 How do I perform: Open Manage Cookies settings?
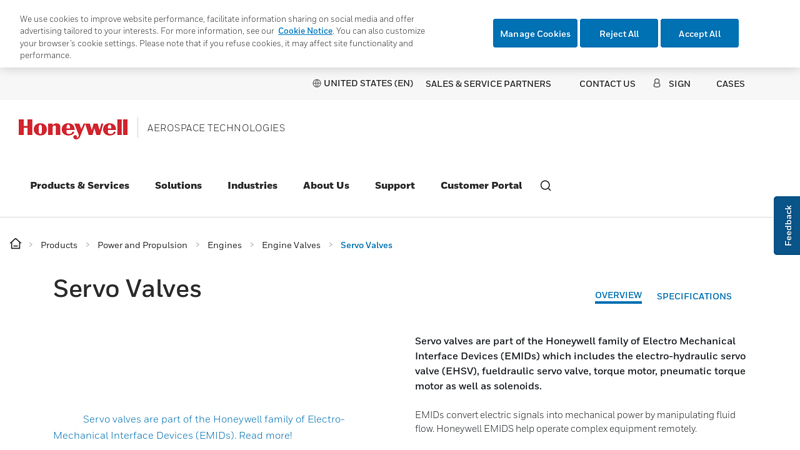(x=535, y=33)
